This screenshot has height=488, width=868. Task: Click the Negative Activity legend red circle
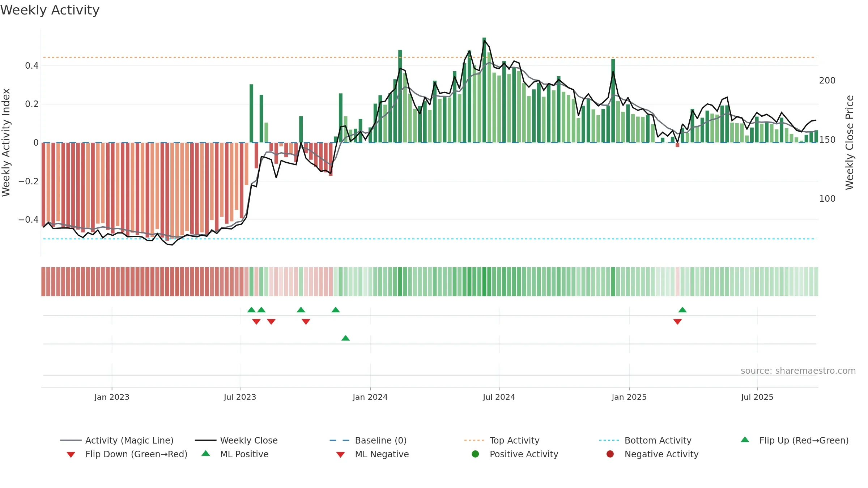(x=610, y=454)
